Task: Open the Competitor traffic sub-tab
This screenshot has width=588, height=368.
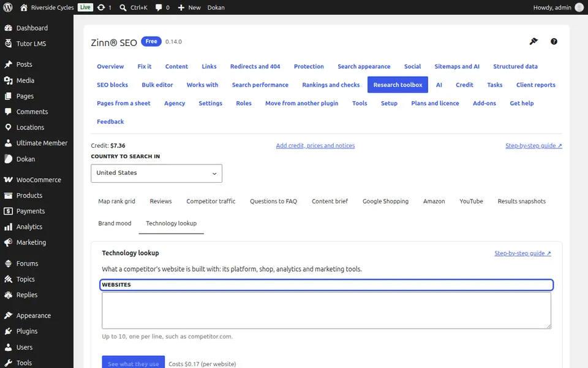Action: [x=211, y=201]
